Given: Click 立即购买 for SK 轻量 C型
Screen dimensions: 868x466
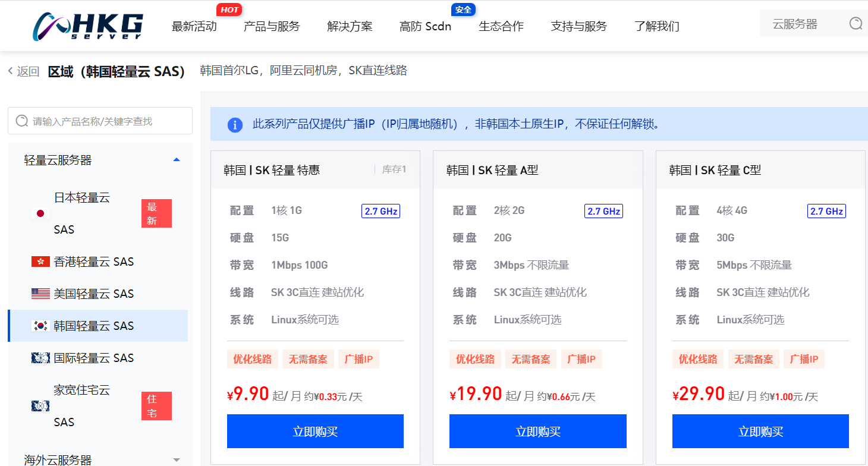Looking at the screenshot, I should (x=760, y=432).
